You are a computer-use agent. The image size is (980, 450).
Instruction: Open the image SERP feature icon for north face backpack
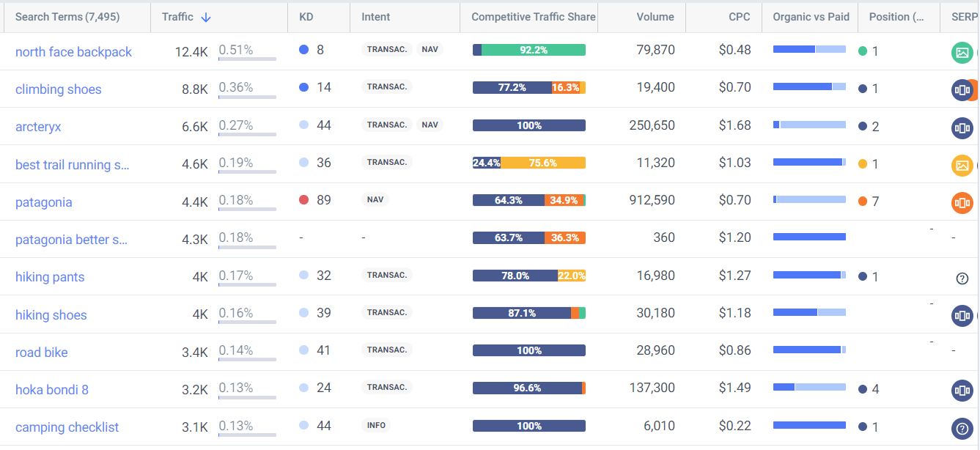962,52
